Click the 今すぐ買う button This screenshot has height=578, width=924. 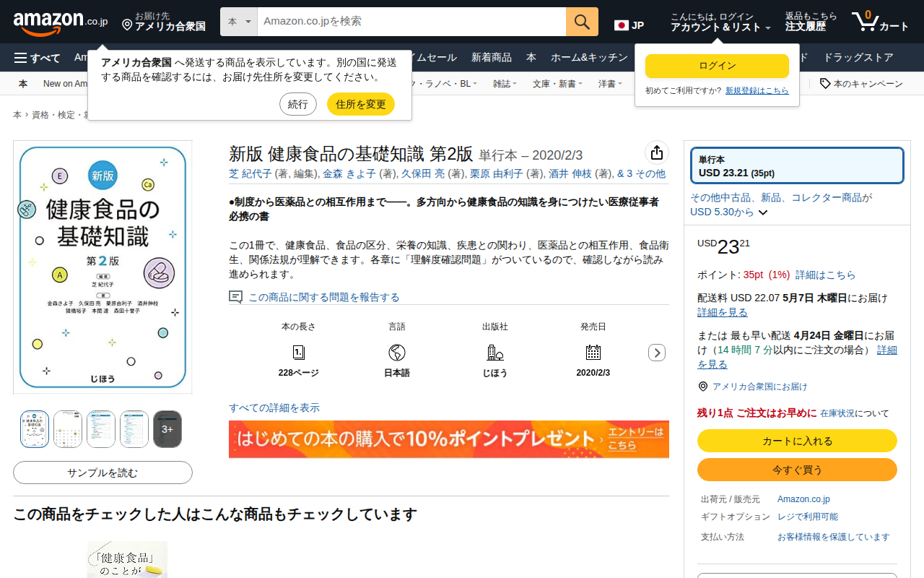tap(797, 470)
